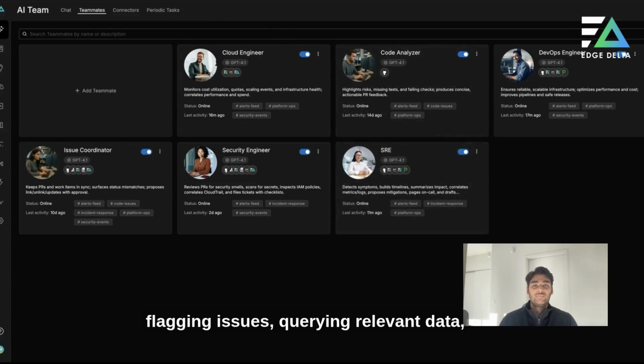
Task: Click the GPT-4.1 model badge on Cloud Engineer
Action: click(235, 62)
